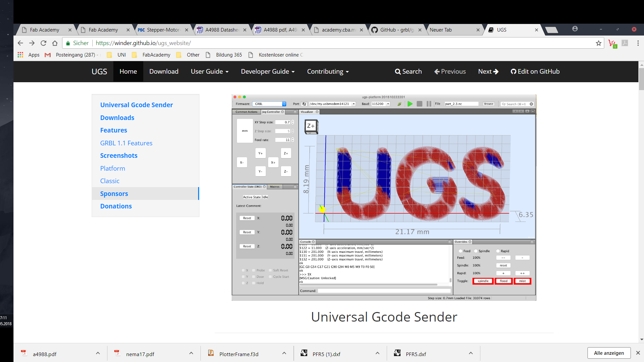Click the Z+ cube icon in visualizer

coord(311,126)
